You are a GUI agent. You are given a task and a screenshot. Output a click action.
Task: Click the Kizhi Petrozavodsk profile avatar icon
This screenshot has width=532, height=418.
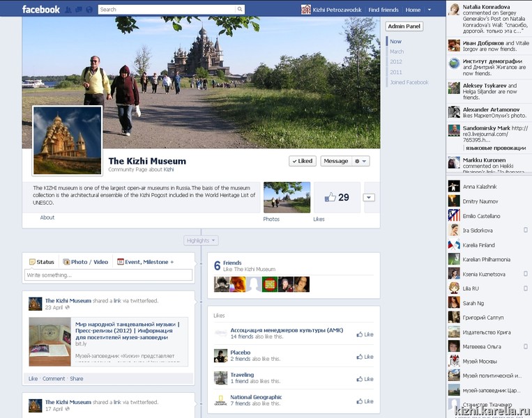(305, 10)
